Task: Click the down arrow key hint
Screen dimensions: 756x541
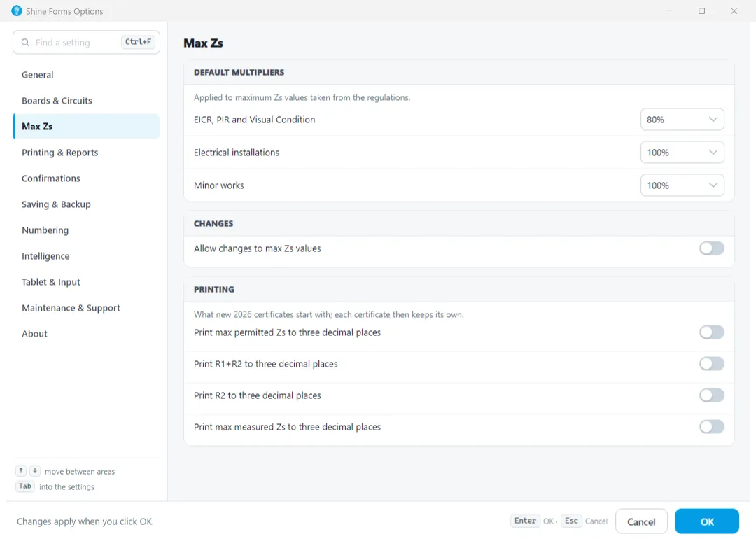Action: click(x=35, y=470)
